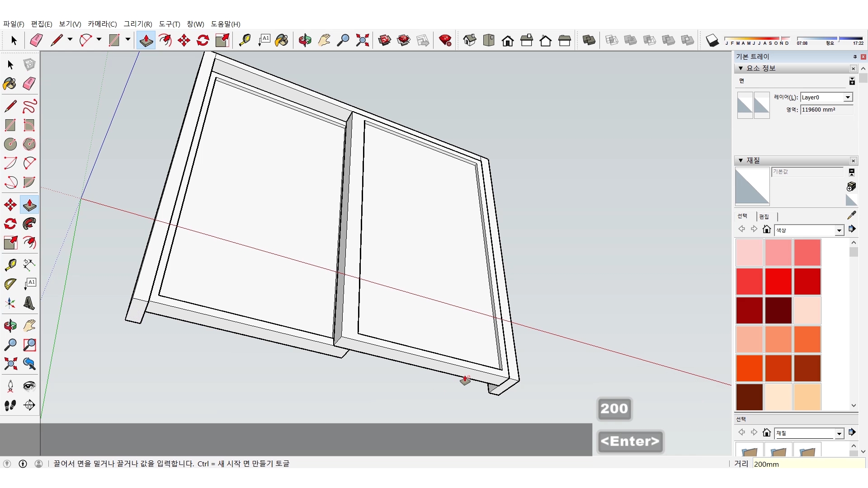Select the Paint Bucket tool in top toolbar
The width and height of the screenshot is (868, 488).
(x=281, y=41)
